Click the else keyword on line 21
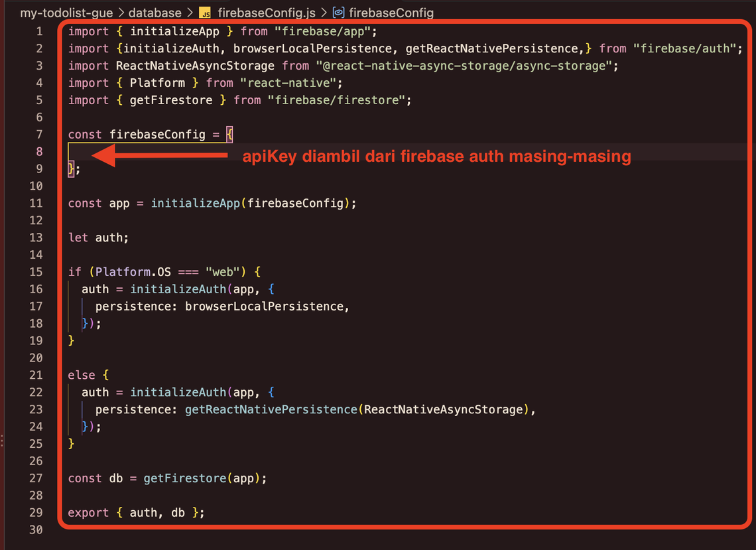The width and height of the screenshot is (756, 550). [x=82, y=376]
